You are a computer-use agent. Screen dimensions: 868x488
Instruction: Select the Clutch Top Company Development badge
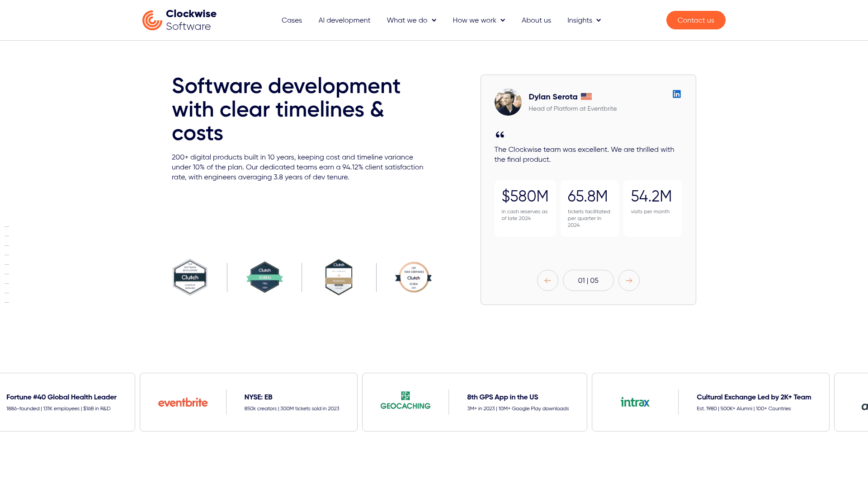(339, 277)
